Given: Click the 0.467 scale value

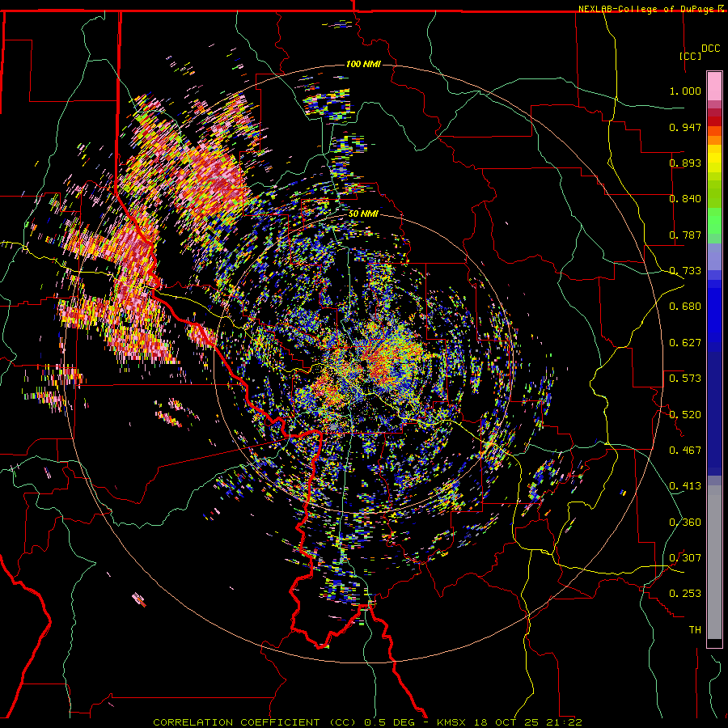Looking at the screenshot, I should [685, 451].
